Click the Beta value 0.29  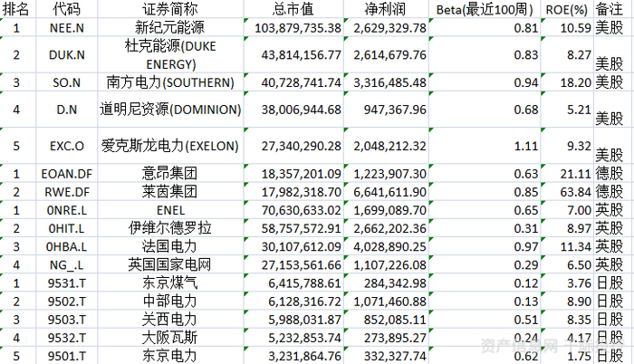[485, 264]
